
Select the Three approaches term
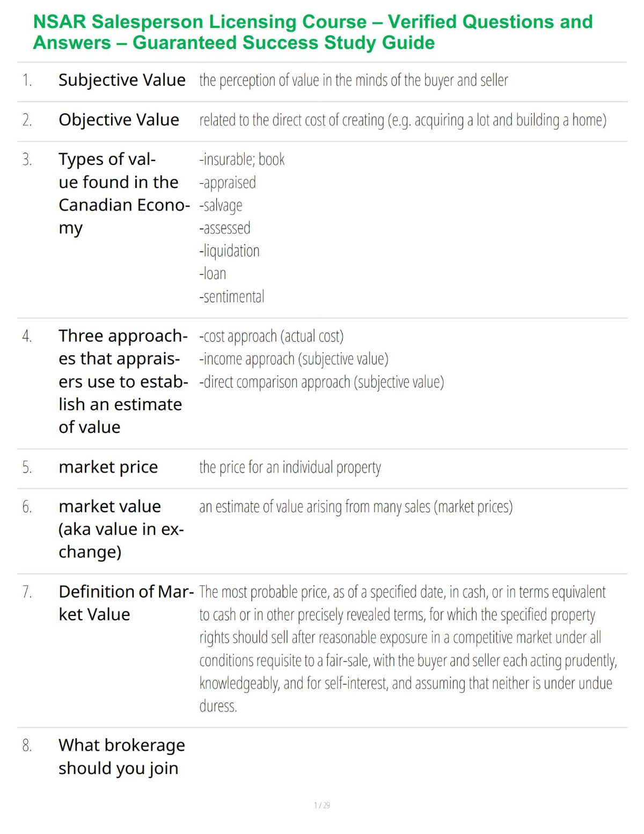click(x=123, y=381)
